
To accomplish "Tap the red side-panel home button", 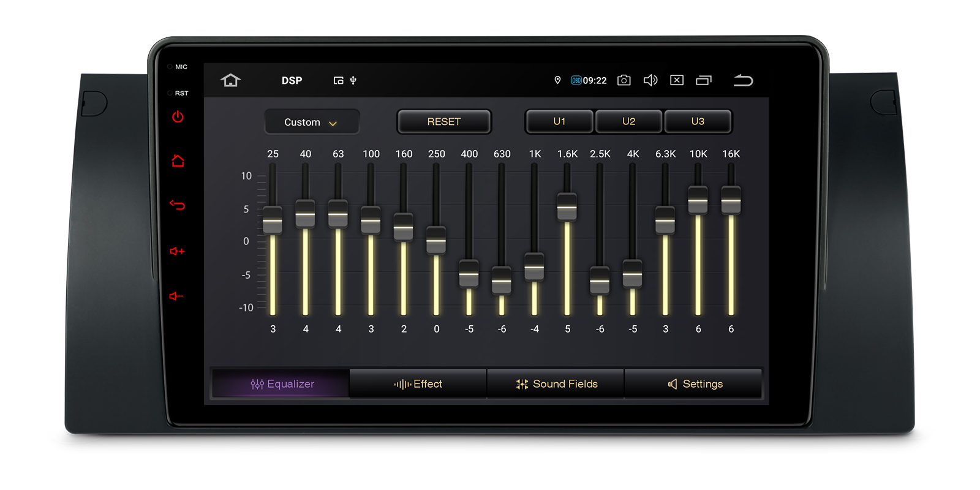I will pos(178,161).
